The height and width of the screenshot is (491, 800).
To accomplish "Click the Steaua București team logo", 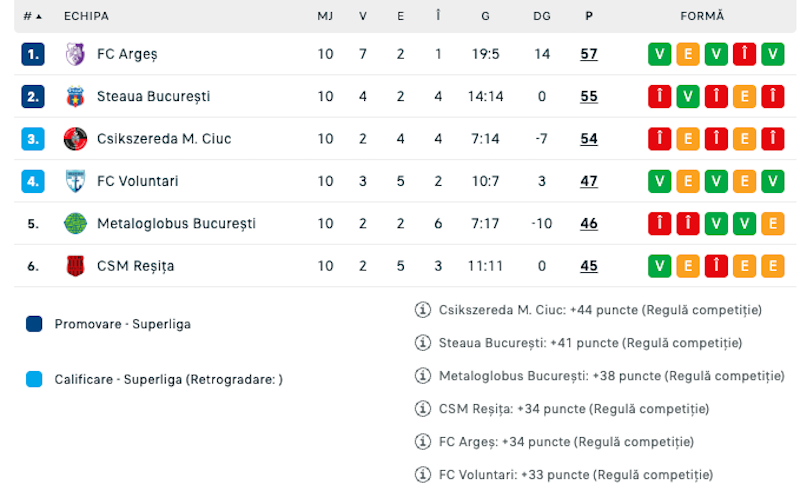I will tap(75, 97).
